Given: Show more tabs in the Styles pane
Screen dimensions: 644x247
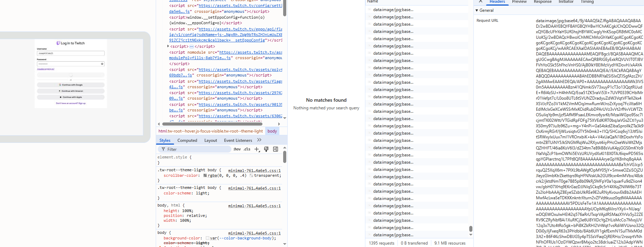Looking at the screenshot, I should click(x=259, y=140).
